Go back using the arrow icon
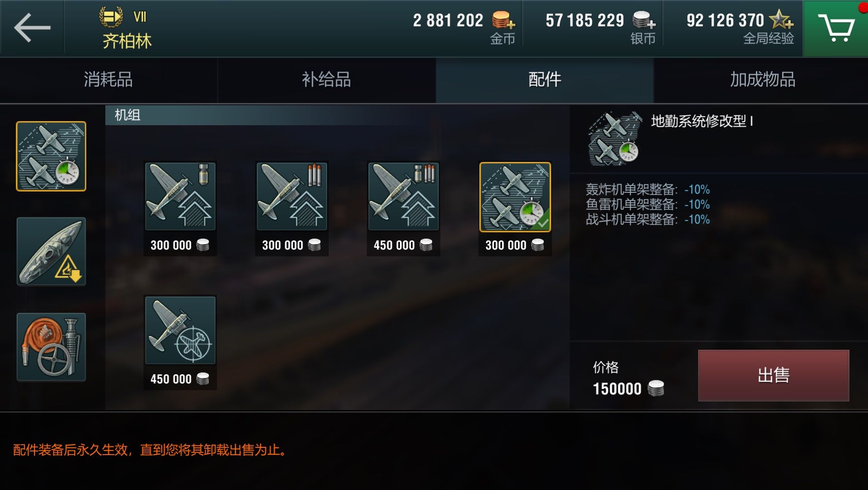The height and width of the screenshot is (490, 868). click(x=32, y=28)
